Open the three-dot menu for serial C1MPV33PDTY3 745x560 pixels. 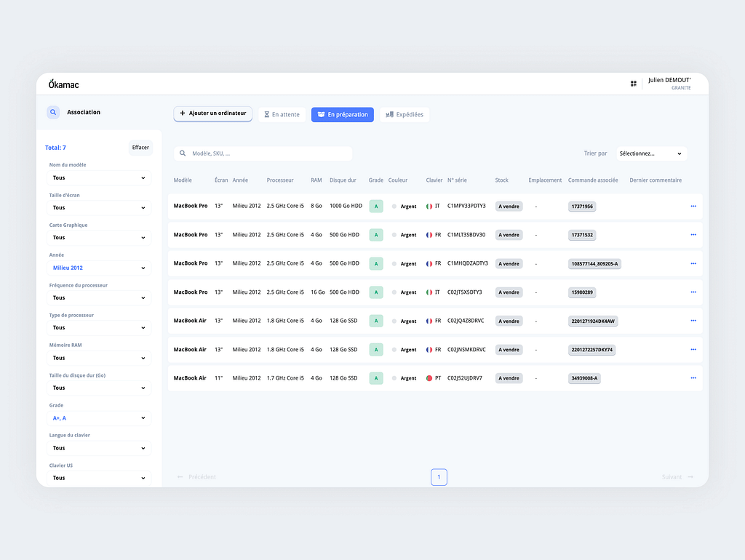[x=693, y=206]
